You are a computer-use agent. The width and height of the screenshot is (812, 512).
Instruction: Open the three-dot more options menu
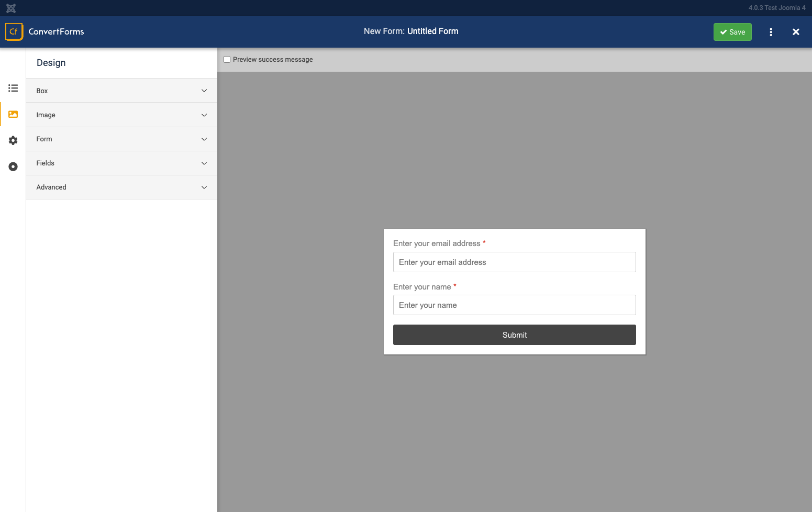(771, 32)
